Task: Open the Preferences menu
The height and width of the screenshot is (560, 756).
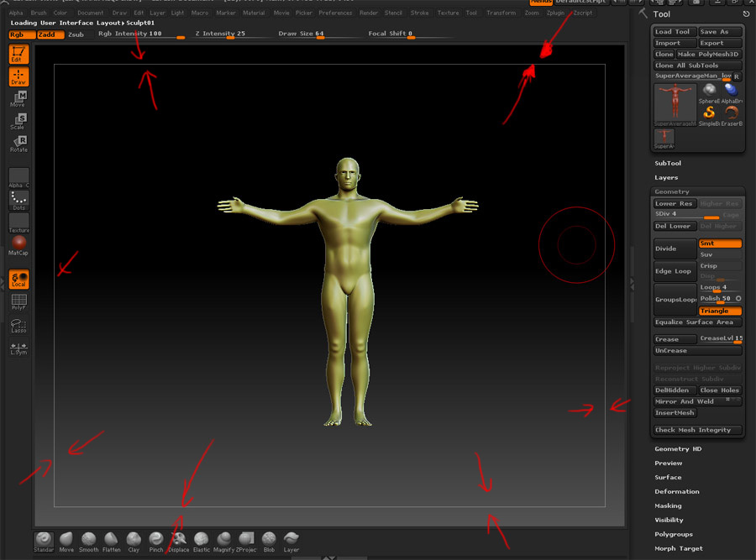Action: (x=335, y=13)
